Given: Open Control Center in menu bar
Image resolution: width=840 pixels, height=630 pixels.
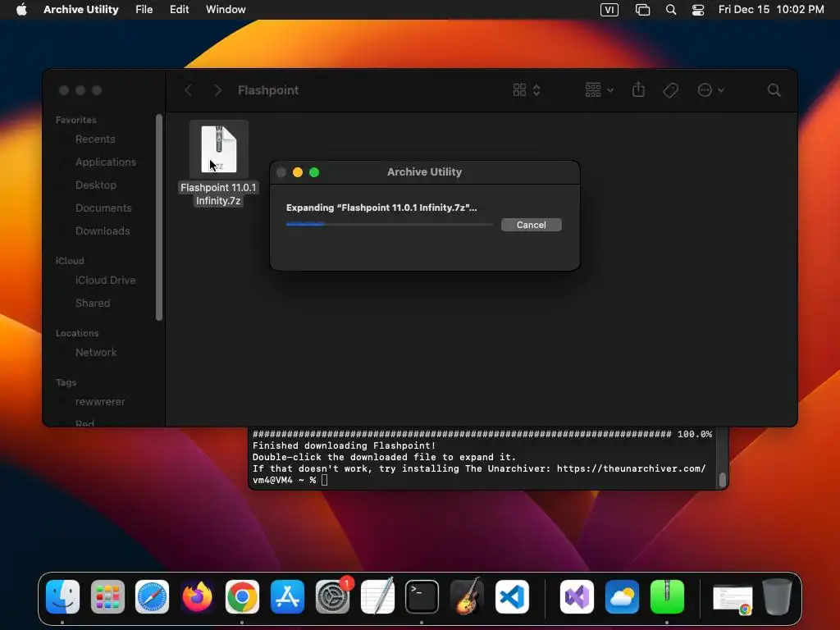Looking at the screenshot, I should [698, 10].
